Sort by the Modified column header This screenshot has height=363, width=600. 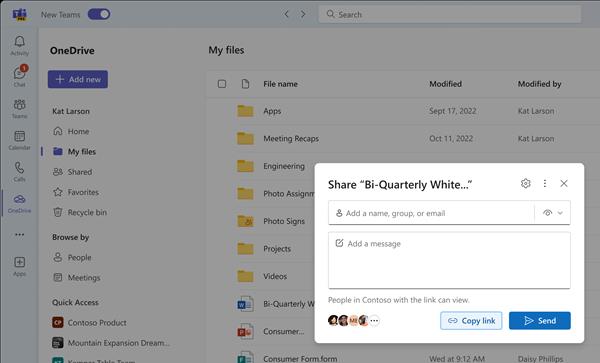coord(445,84)
